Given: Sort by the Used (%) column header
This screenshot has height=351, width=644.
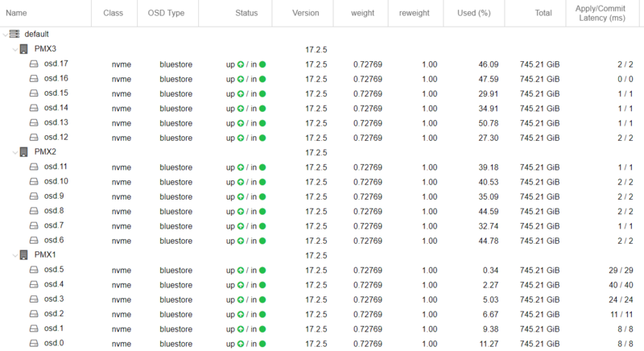Looking at the screenshot, I should [x=474, y=13].
